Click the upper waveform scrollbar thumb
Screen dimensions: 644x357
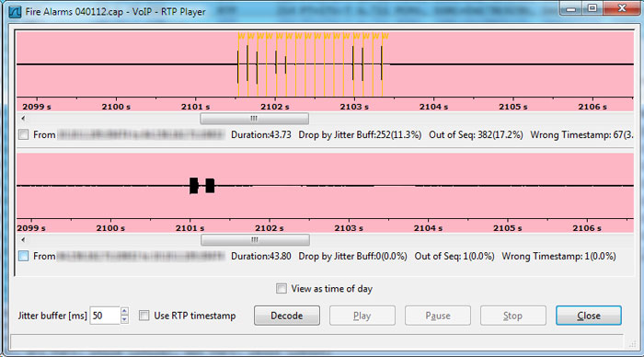[x=254, y=119]
